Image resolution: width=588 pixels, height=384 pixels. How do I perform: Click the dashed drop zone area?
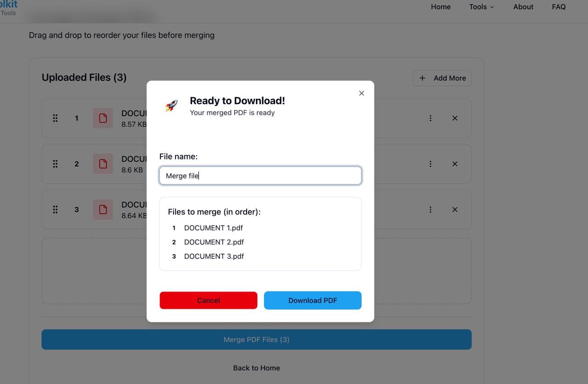click(256, 271)
